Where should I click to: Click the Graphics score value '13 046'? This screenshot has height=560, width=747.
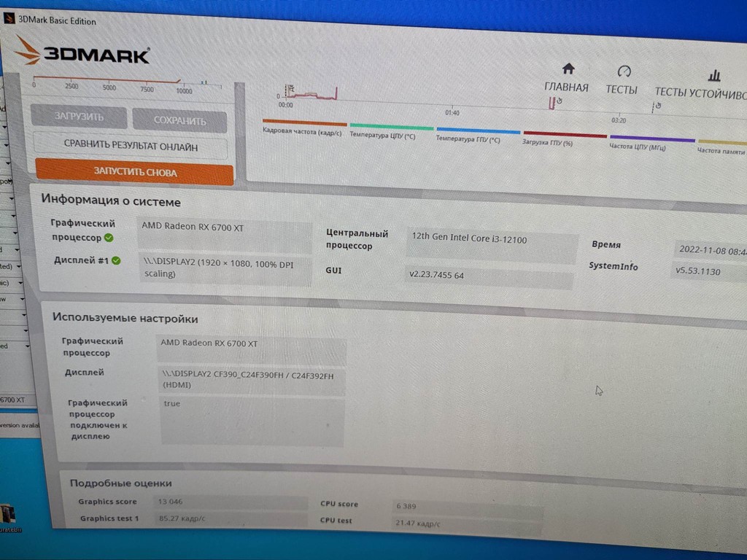tap(231, 502)
